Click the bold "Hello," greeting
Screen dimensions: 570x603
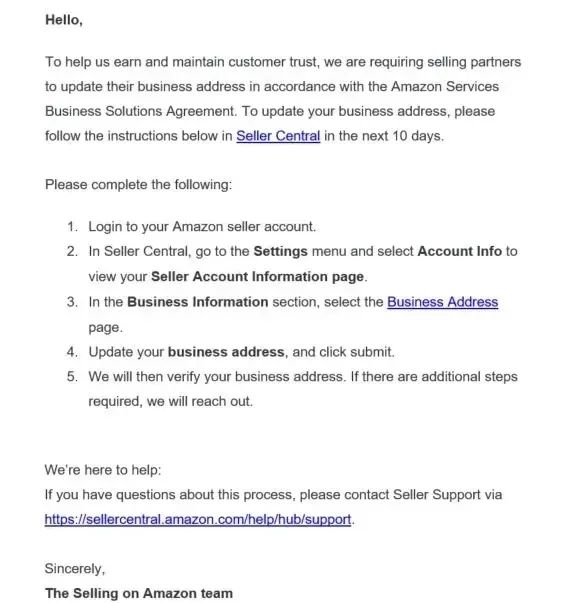64,20
